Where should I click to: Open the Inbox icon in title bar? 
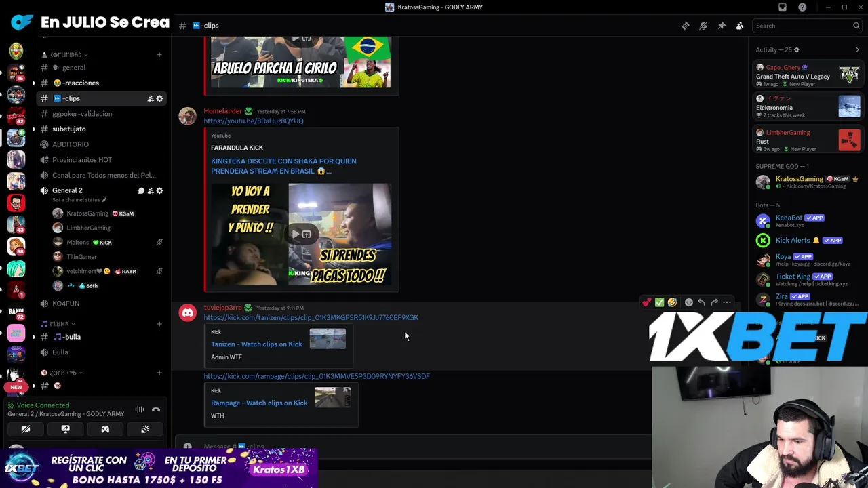point(783,7)
